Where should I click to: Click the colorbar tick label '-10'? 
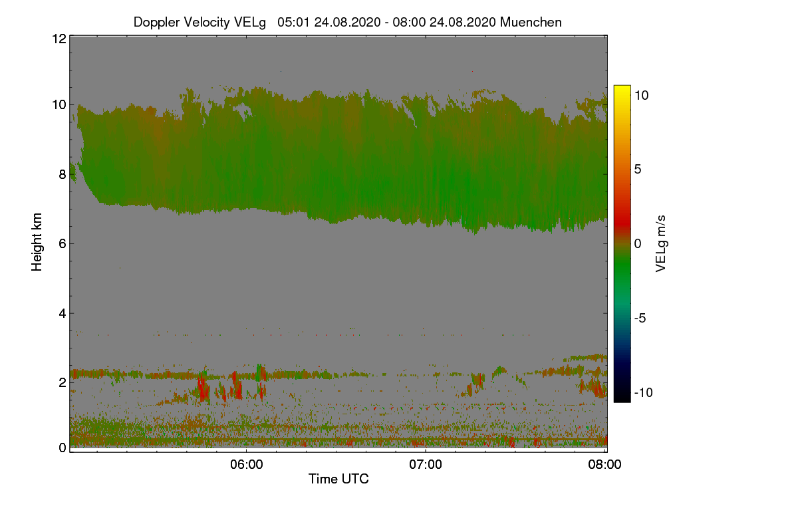coord(644,392)
